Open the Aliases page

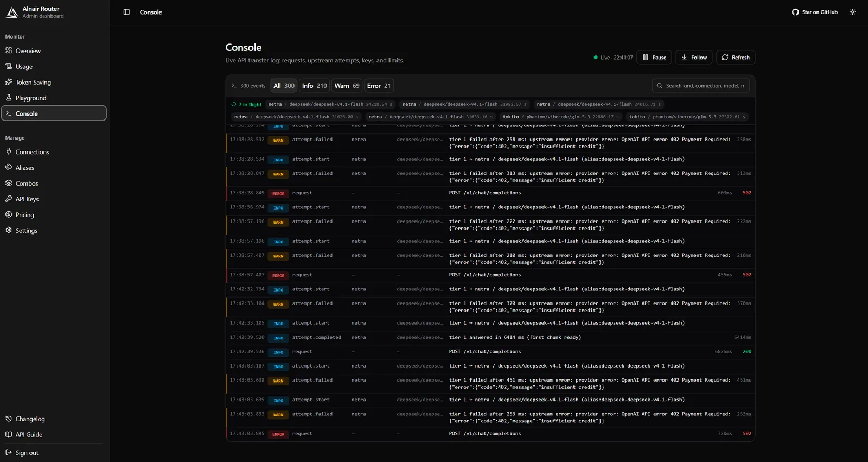tap(54, 168)
